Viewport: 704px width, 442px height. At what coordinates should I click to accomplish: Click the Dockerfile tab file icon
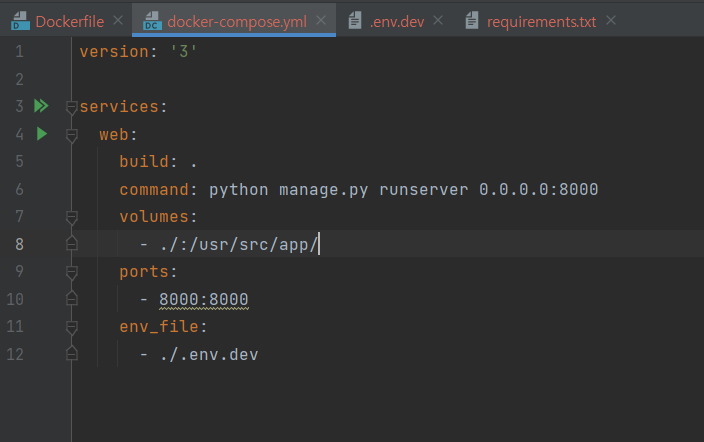tap(20, 21)
